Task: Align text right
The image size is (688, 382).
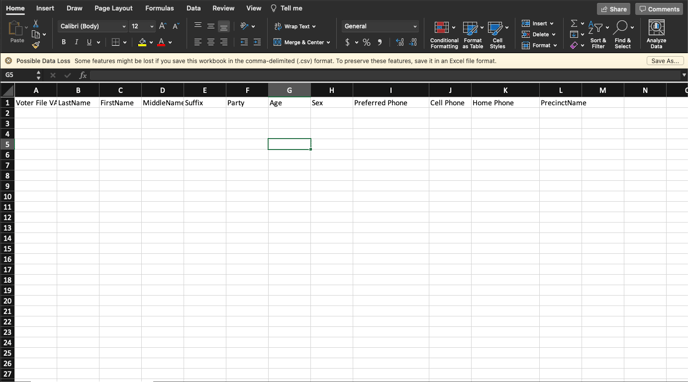Action: [223, 42]
